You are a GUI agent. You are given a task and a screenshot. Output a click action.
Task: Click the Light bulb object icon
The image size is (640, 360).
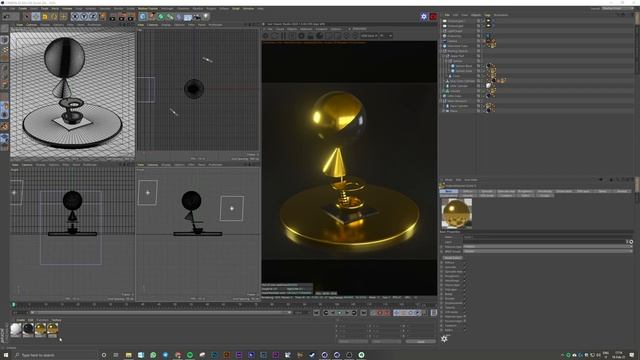pos(206,17)
